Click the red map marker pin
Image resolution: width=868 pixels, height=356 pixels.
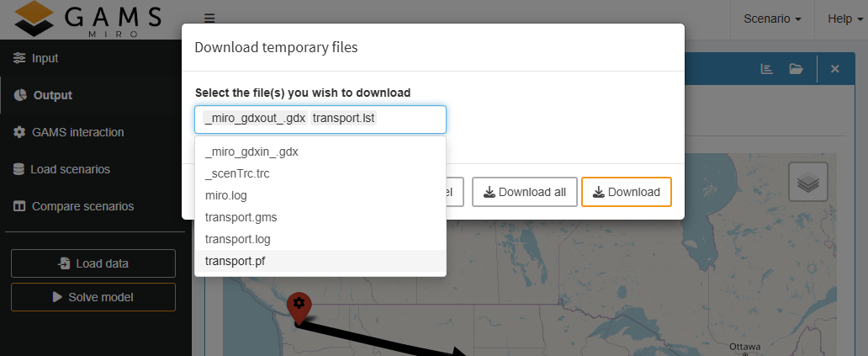[298, 306]
